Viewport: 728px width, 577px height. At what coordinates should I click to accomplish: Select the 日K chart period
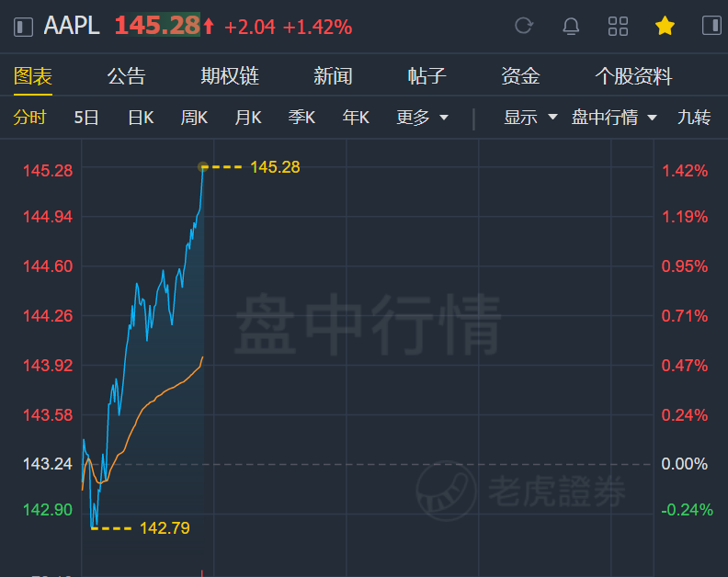point(141,118)
